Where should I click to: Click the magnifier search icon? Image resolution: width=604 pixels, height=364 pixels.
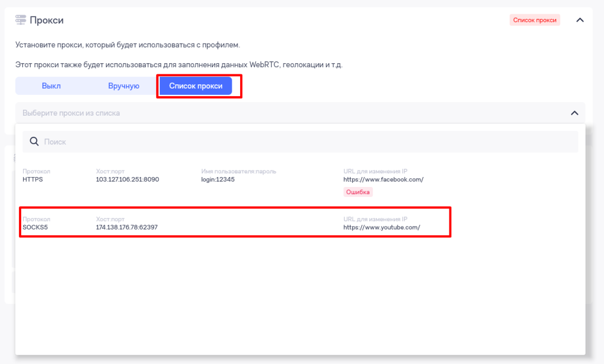click(x=34, y=142)
